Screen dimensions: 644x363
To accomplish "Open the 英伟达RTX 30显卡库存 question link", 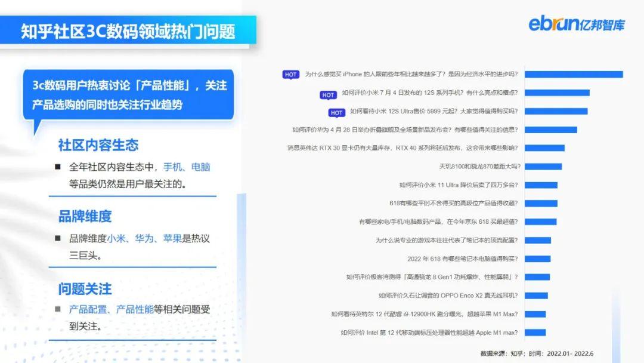I will click(x=401, y=147).
